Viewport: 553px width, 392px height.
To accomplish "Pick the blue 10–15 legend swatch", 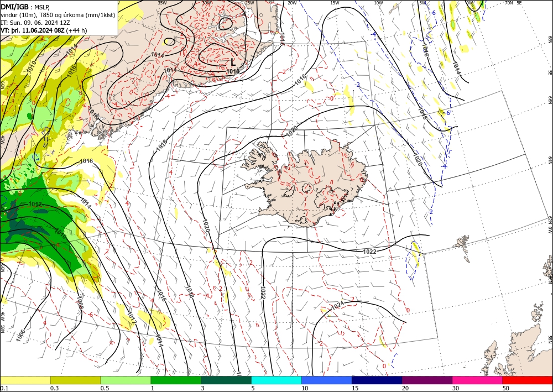I will point(327,380).
